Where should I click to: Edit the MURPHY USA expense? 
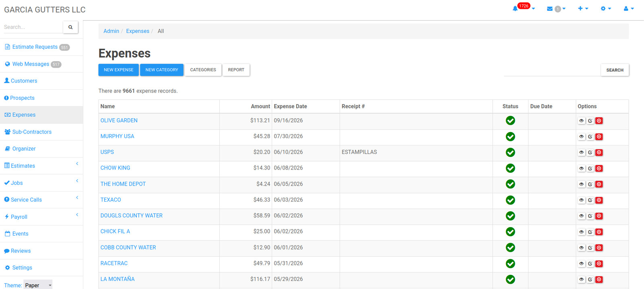point(590,137)
